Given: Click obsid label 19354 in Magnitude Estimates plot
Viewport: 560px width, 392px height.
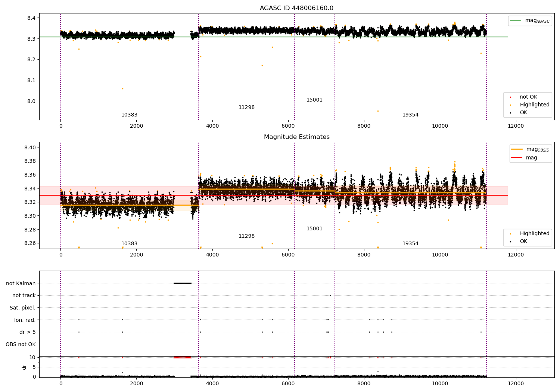Looking at the screenshot, I should (x=410, y=244).
